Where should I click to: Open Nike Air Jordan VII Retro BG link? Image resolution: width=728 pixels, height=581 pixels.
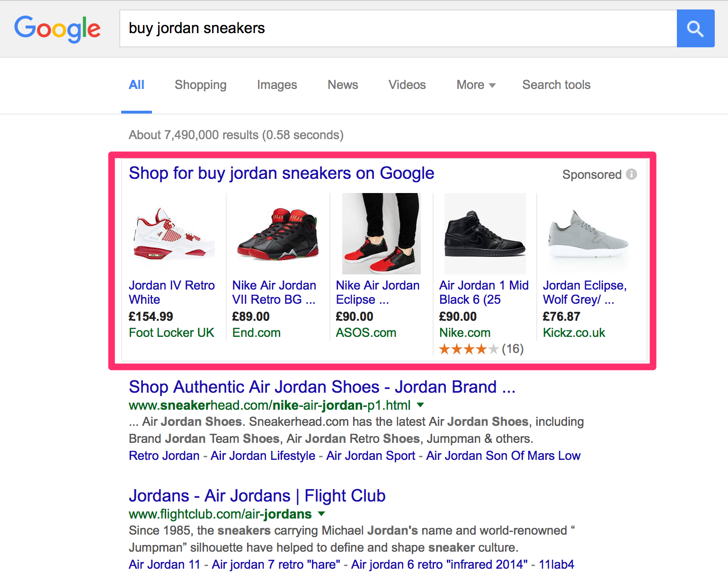click(x=274, y=292)
